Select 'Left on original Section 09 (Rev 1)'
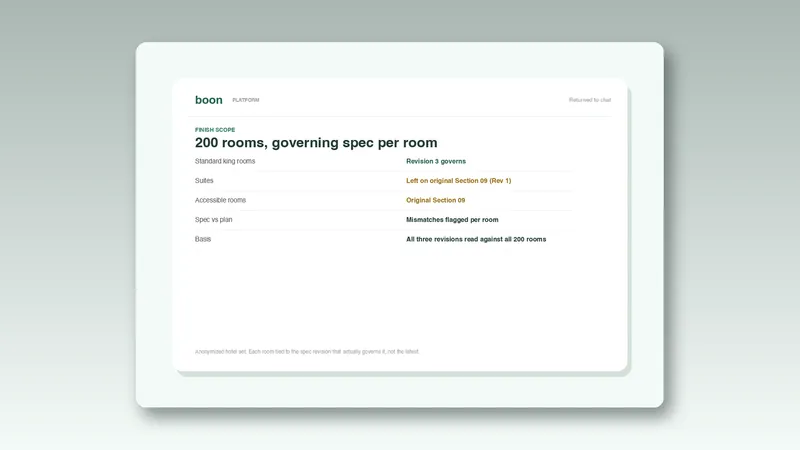Image resolution: width=800 pixels, height=450 pixels. 459,181
